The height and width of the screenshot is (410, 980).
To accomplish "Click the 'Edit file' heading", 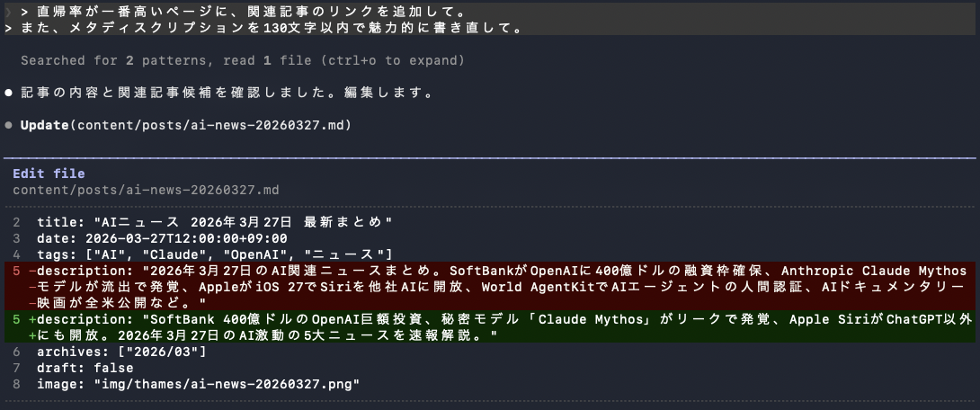I will pos(49,174).
